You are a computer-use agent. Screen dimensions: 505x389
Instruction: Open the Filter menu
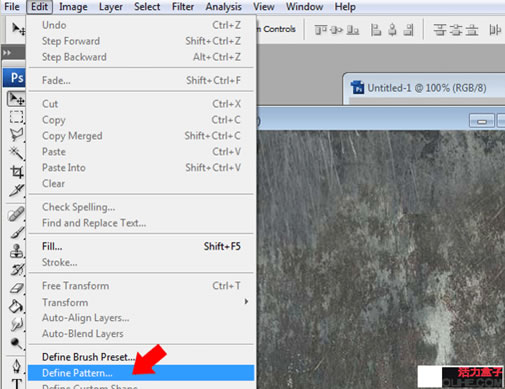click(x=183, y=7)
